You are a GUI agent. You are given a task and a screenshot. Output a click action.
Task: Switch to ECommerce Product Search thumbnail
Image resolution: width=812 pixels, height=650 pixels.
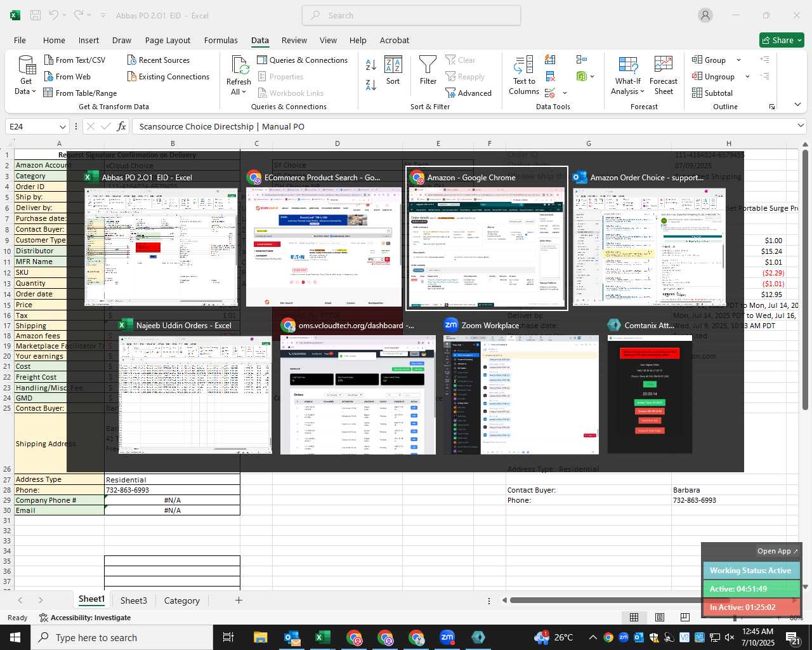[324, 239]
